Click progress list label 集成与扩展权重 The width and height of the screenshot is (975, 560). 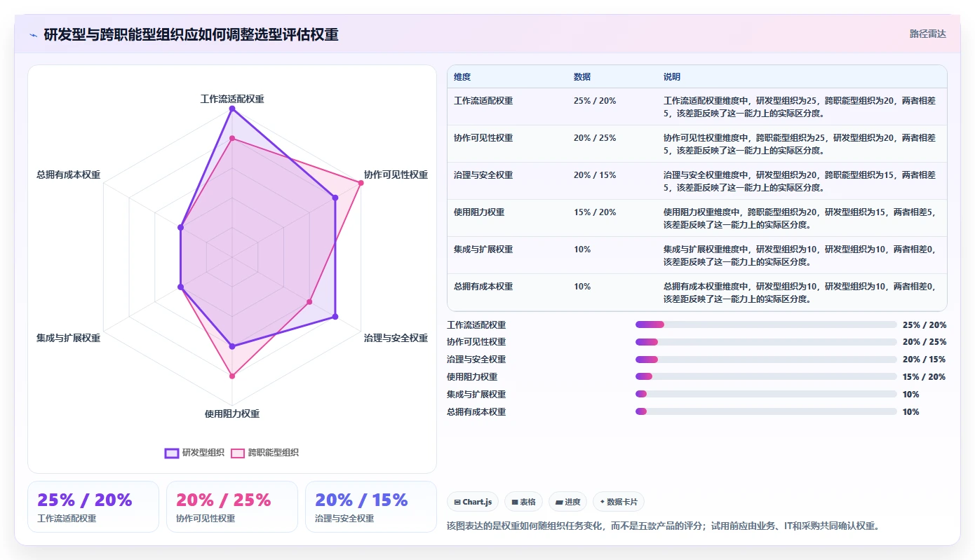click(476, 395)
